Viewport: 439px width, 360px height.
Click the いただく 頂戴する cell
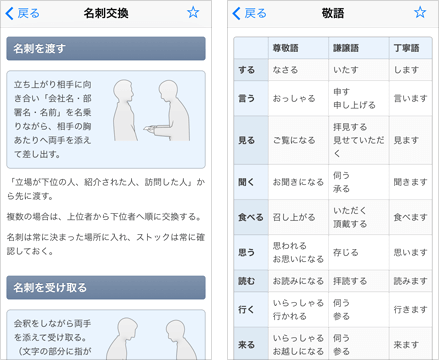pyautogui.click(x=359, y=217)
